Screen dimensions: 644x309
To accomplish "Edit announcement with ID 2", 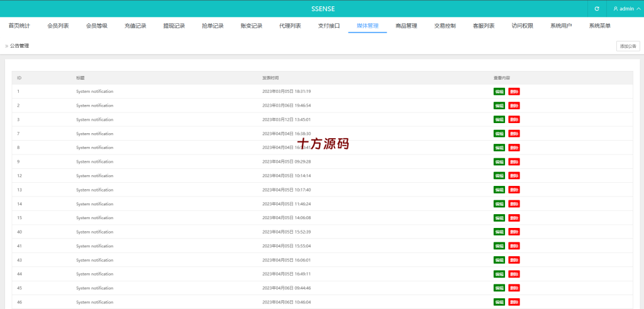I will point(499,106).
